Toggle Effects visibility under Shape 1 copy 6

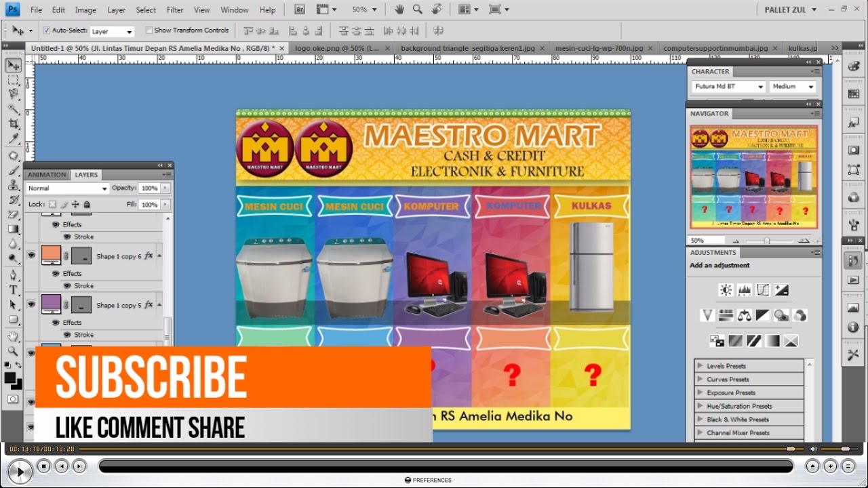coord(56,274)
